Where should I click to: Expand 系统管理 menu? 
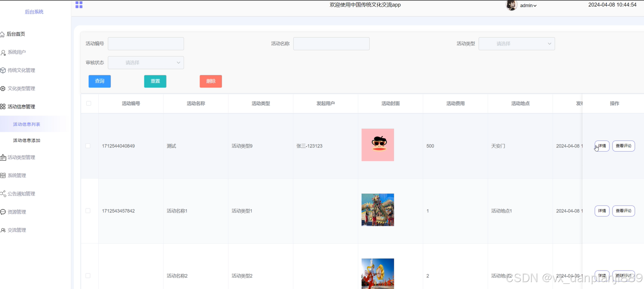tap(17, 175)
